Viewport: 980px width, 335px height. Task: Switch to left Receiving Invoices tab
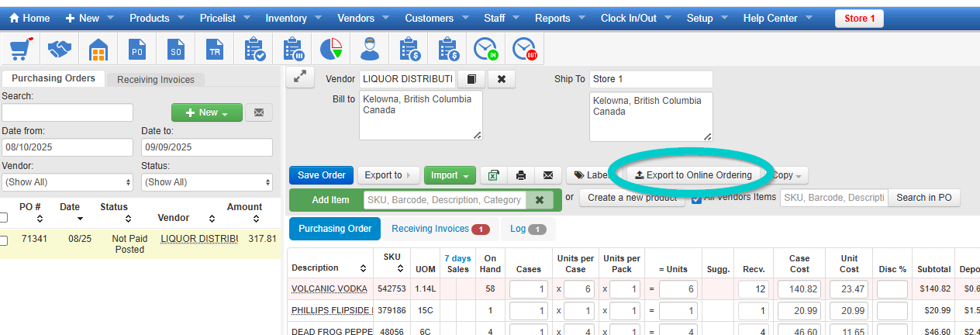pos(156,79)
